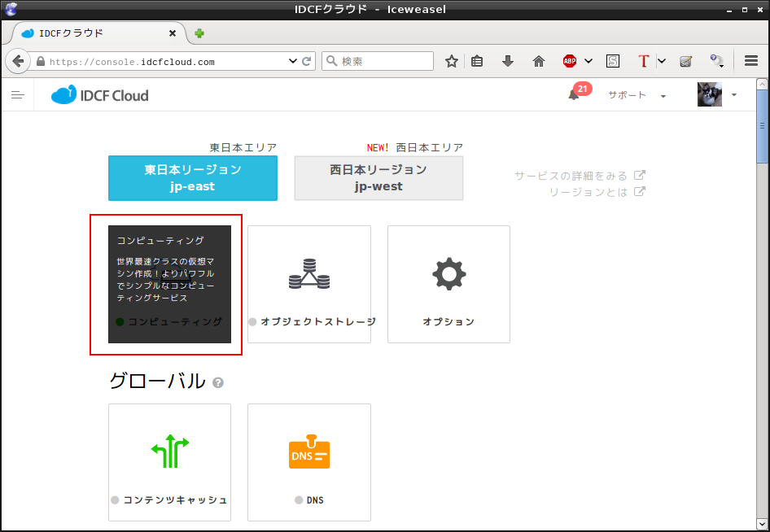Click the 東日本エリア label
Image resolution: width=770 pixels, height=532 pixels.
[x=243, y=147]
